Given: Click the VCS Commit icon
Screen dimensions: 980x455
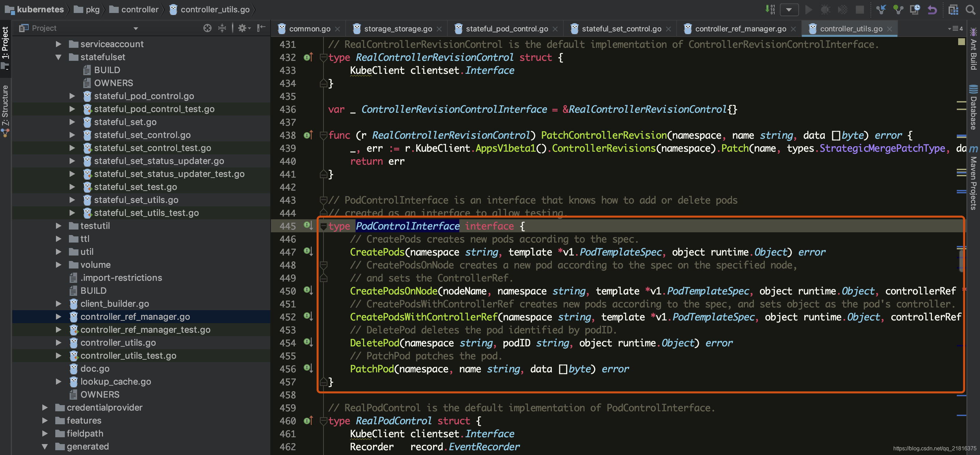Looking at the screenshot, I should (898, 10).
